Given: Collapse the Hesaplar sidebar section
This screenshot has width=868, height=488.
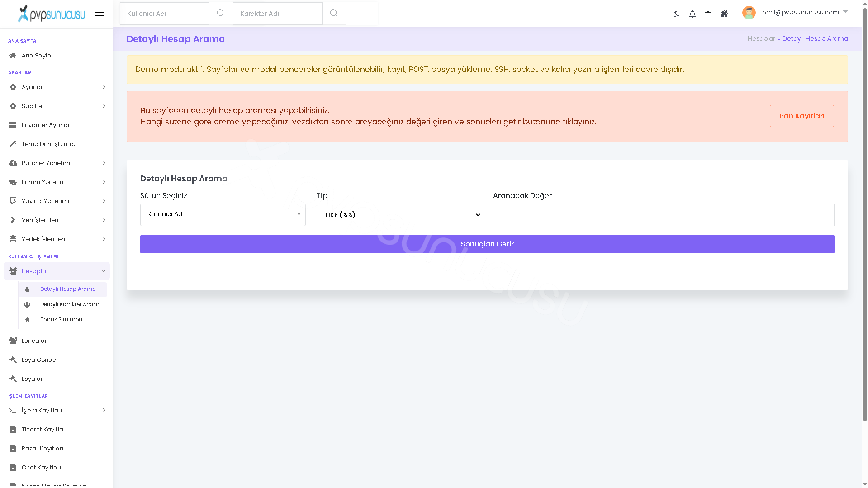Looking at the screenshot, I should point(57,271).
